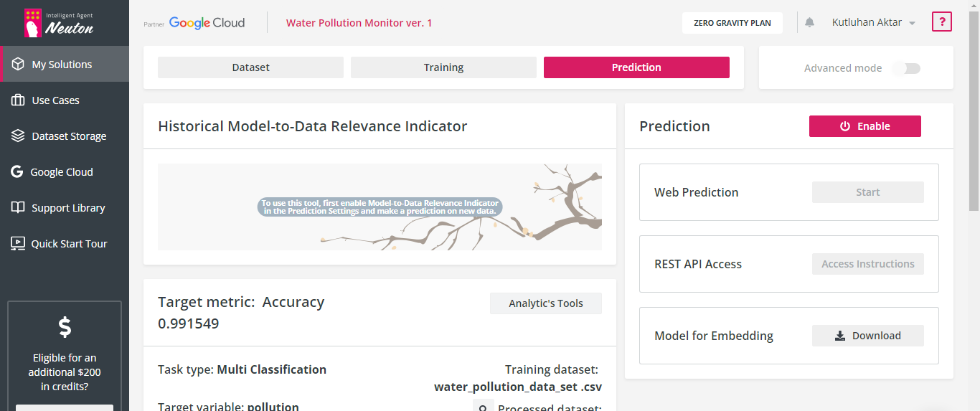980x411 pixels.
Task: Click REST API Access Instructions button
Action: pos(867,264)
